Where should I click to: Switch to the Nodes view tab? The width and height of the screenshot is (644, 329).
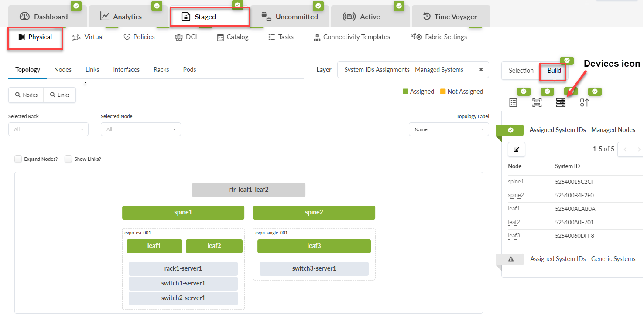click(63, 70)
